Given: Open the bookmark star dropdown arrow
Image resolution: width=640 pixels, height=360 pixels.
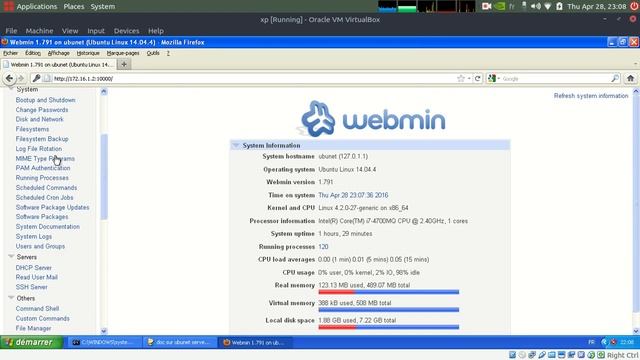Looking at the screenshot, I should tap(469, 78).
